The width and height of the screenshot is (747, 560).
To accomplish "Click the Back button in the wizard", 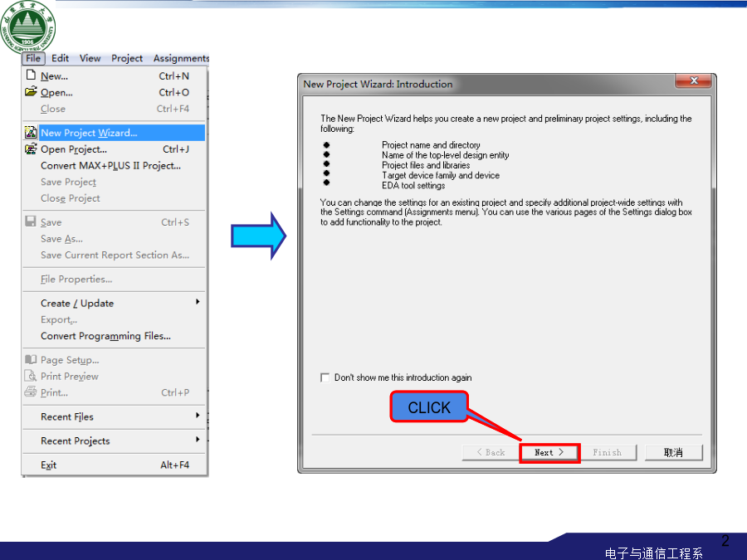I will 491,452.
